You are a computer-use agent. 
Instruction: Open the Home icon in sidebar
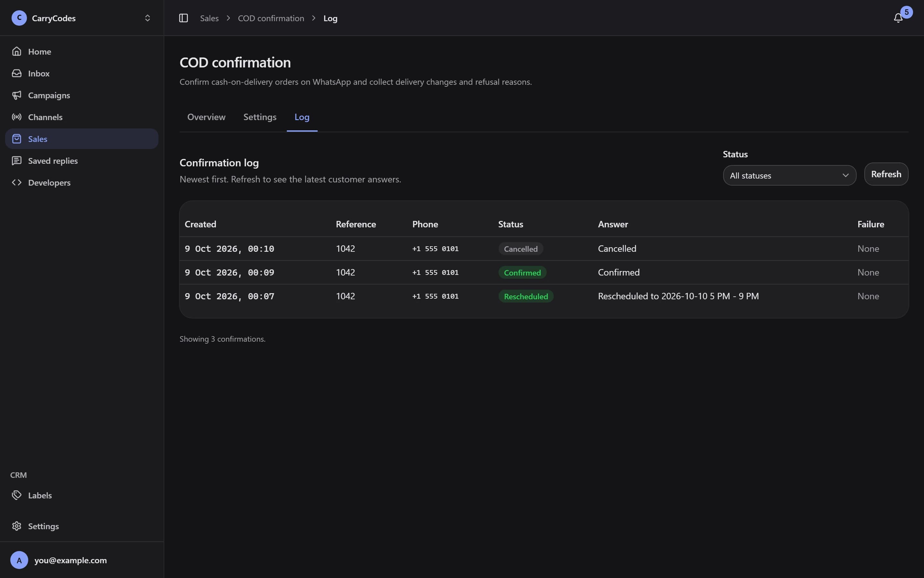coord(16,51)
